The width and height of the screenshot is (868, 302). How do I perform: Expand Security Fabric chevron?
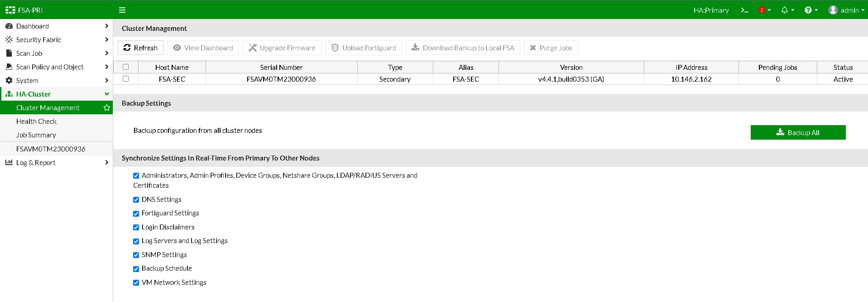click(x=107, y=39)
